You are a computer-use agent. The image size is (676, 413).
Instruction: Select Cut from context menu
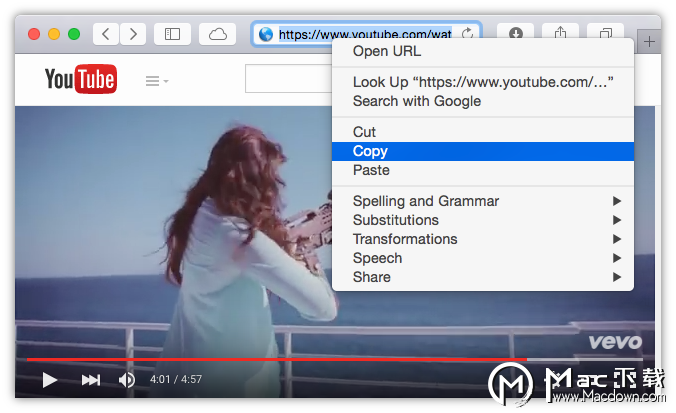coord(483,132)
